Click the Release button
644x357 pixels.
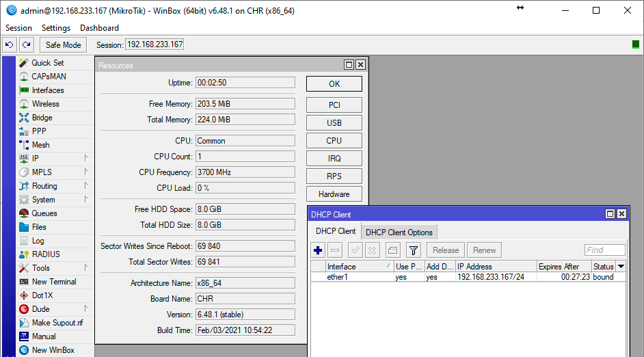coord(446,250)
